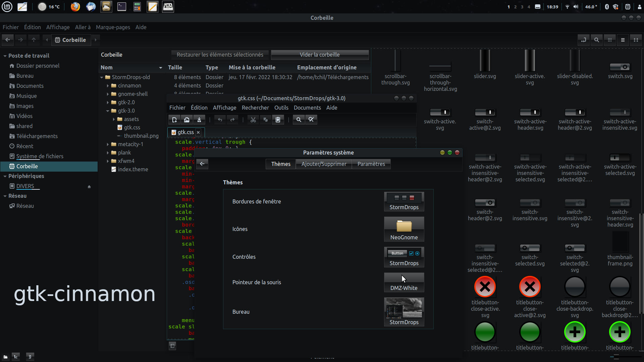Collapse Périphériques sidebar section
The height and width of the screenshot is (362, 644).
[x=5, y=176]
